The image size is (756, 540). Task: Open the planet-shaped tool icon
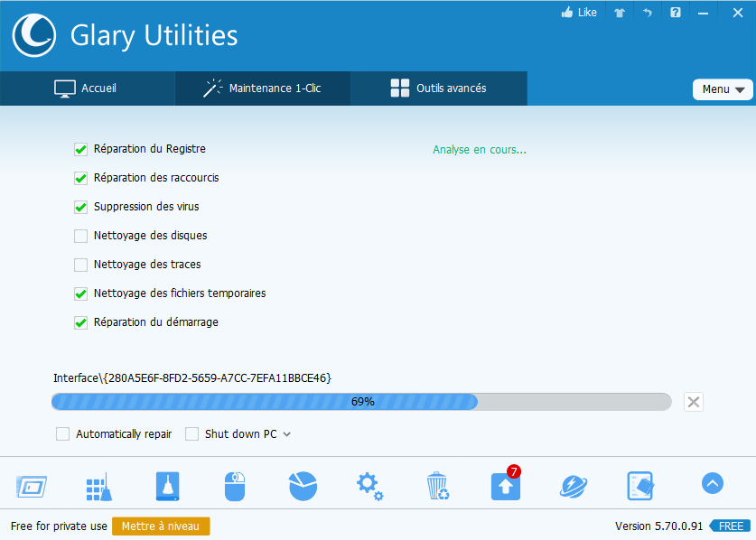573,486
